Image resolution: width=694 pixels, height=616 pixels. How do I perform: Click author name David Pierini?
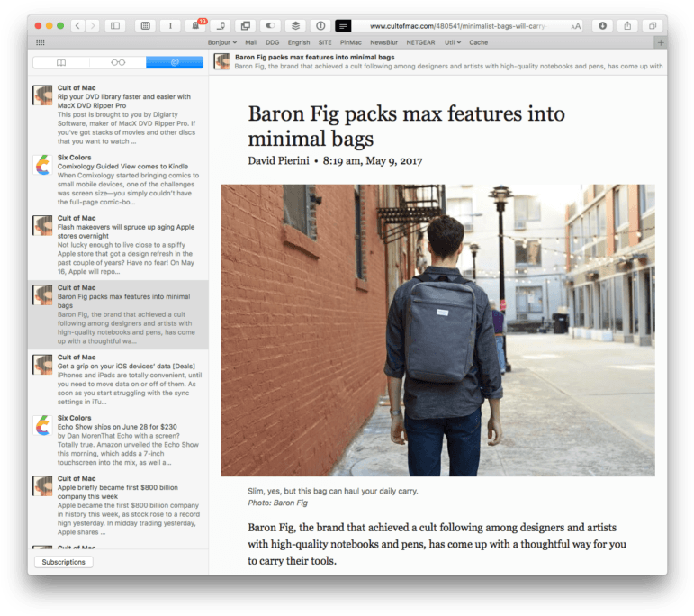click(x=278, y=160)
